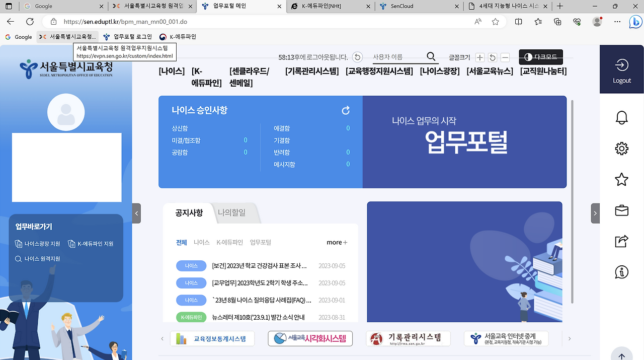Switch to K-에듀파인[NHt] browser tab
Image resolution: width=644 pixels, height=360 pixels.
[332, 6]
